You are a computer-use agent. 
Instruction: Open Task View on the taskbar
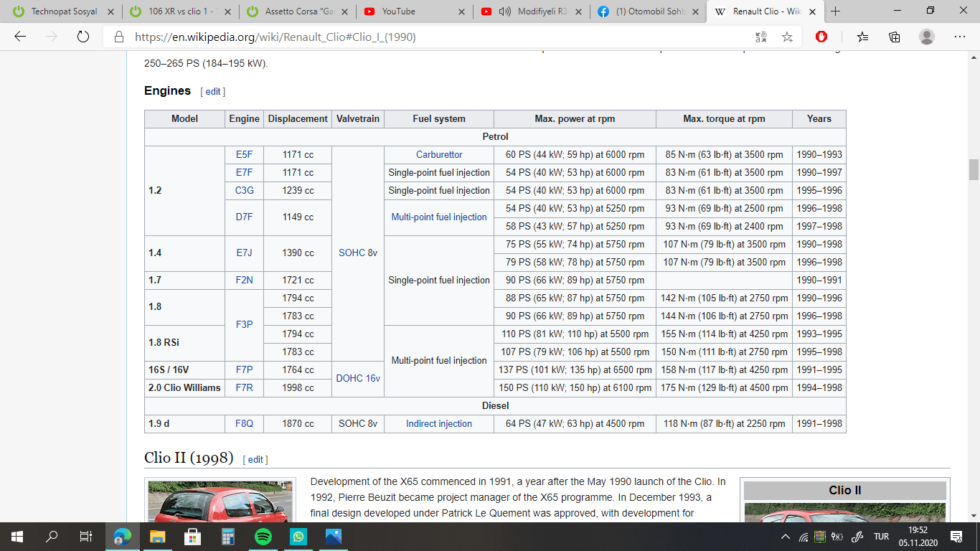[85, 536]
